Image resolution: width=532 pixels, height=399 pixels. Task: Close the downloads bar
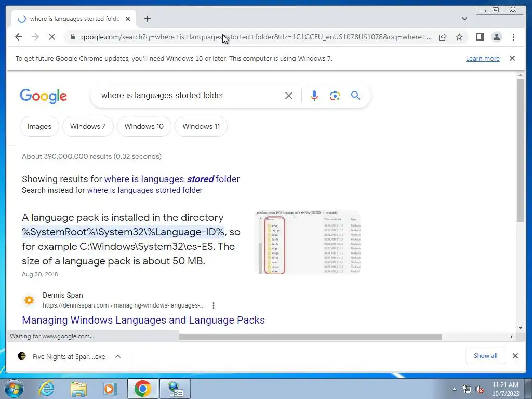click(515, 355)
